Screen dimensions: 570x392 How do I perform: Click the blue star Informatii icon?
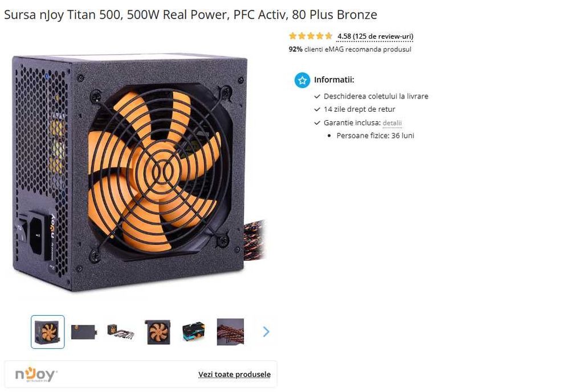pyautogui.click(x=302, y=80)
